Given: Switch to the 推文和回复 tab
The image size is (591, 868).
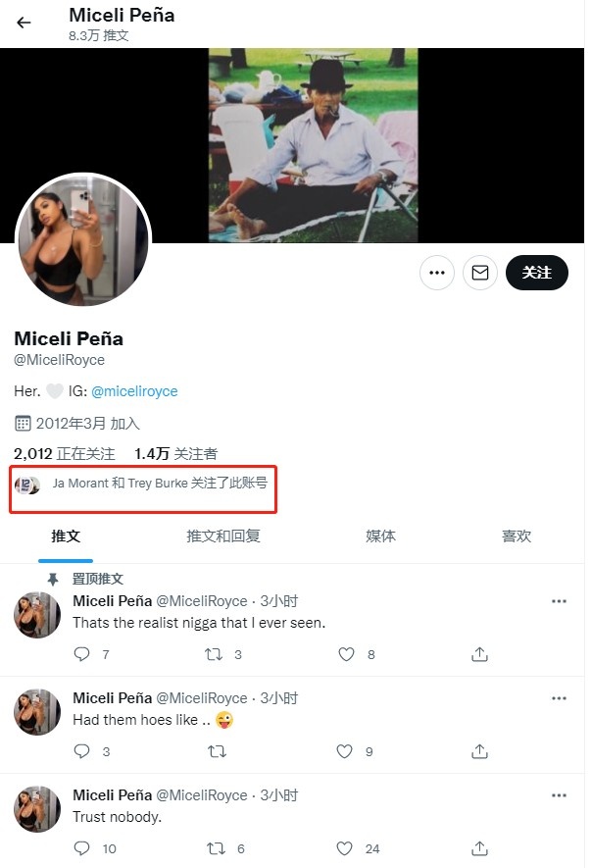Looking at the screenshot, I should [223, 536].
